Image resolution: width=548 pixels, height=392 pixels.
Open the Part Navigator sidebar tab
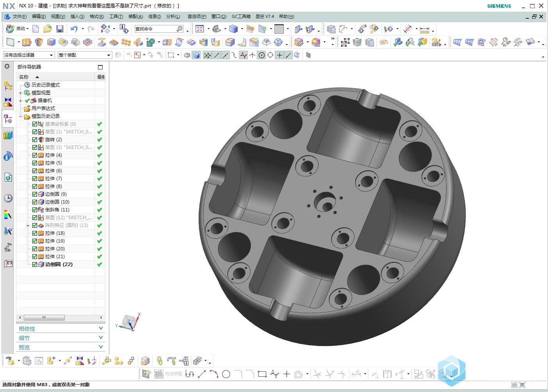coord(8,119)
